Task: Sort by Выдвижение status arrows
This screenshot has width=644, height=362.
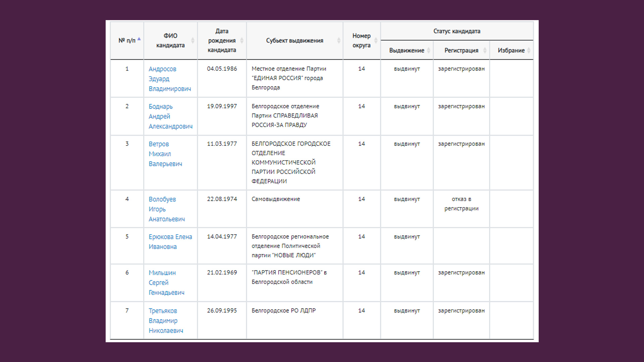Action: click(x=429, y=50)
